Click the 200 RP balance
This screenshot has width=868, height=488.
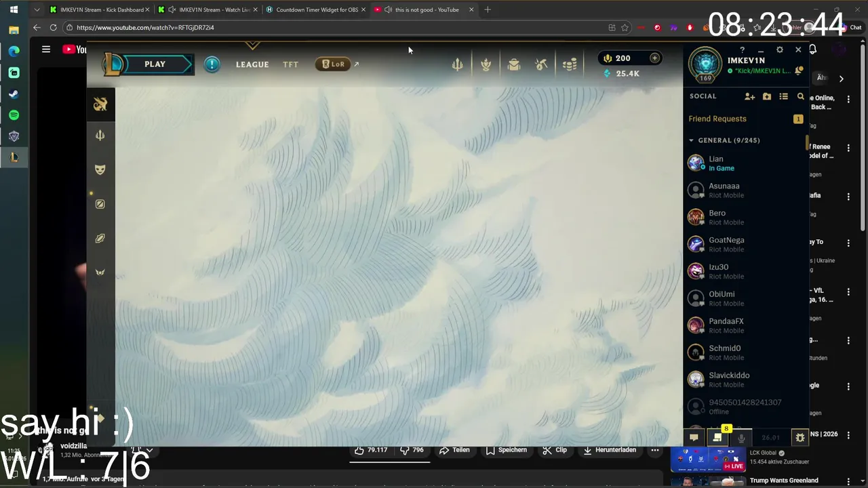[617, 58]
